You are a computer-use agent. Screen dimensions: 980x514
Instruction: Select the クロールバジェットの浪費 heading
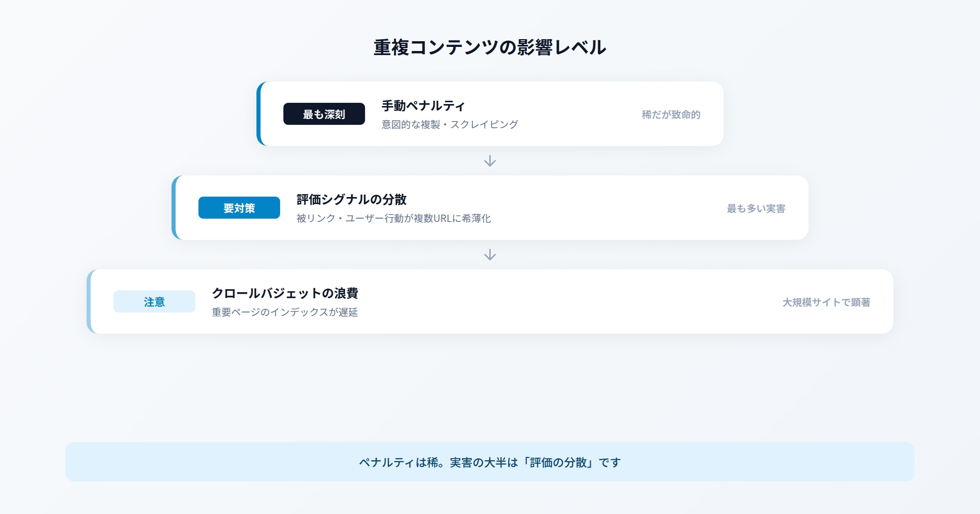pyautogui.click(x=285, y=293)
